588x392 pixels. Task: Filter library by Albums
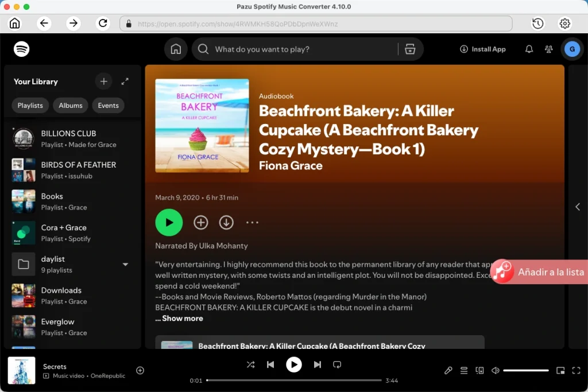click(x=71, y=105)
